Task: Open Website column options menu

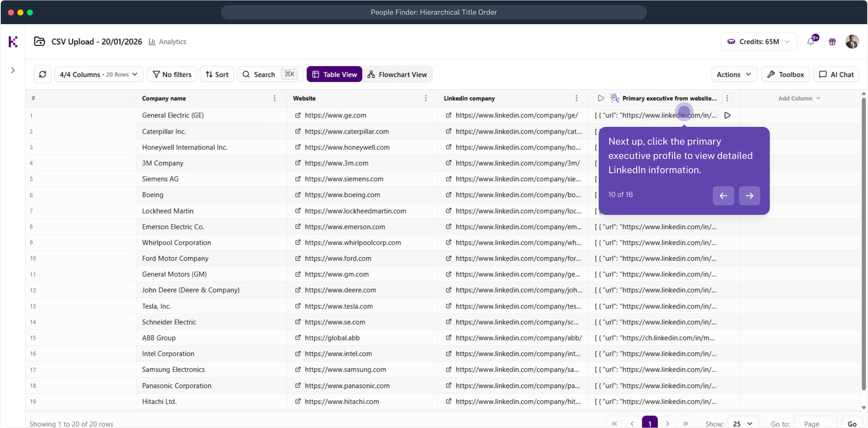Action: point(426,98)
